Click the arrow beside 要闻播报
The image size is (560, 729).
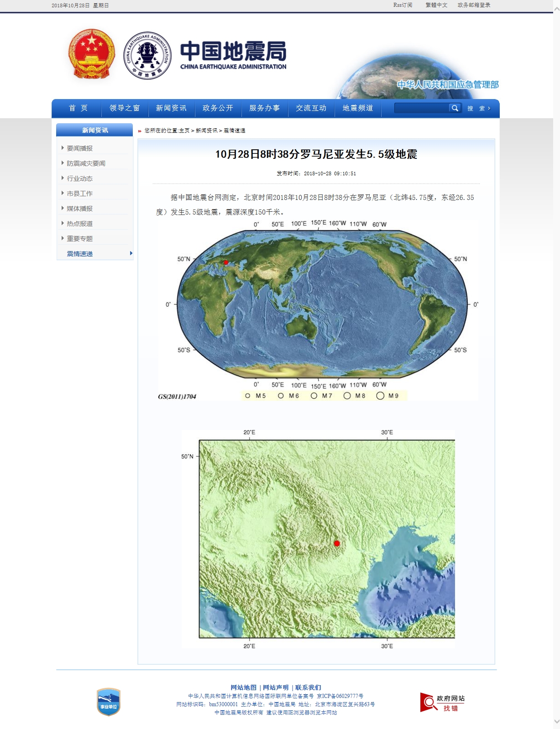pyautogui.click(x=63, y=148)
